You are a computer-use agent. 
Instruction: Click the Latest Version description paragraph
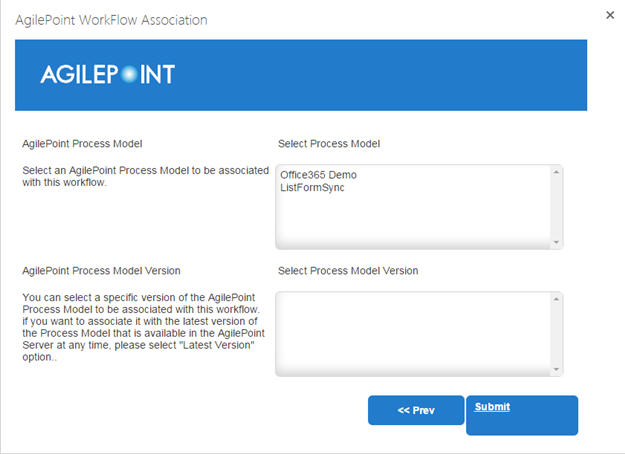143,327
